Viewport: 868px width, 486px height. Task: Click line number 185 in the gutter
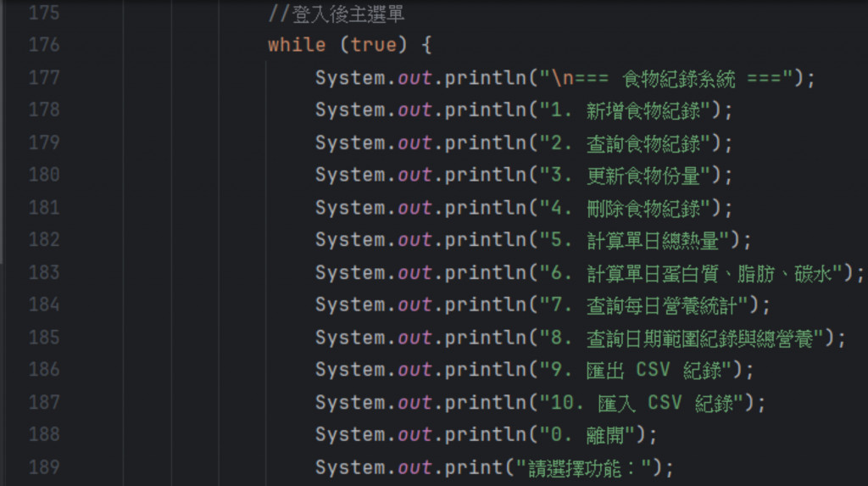point(44,337)
